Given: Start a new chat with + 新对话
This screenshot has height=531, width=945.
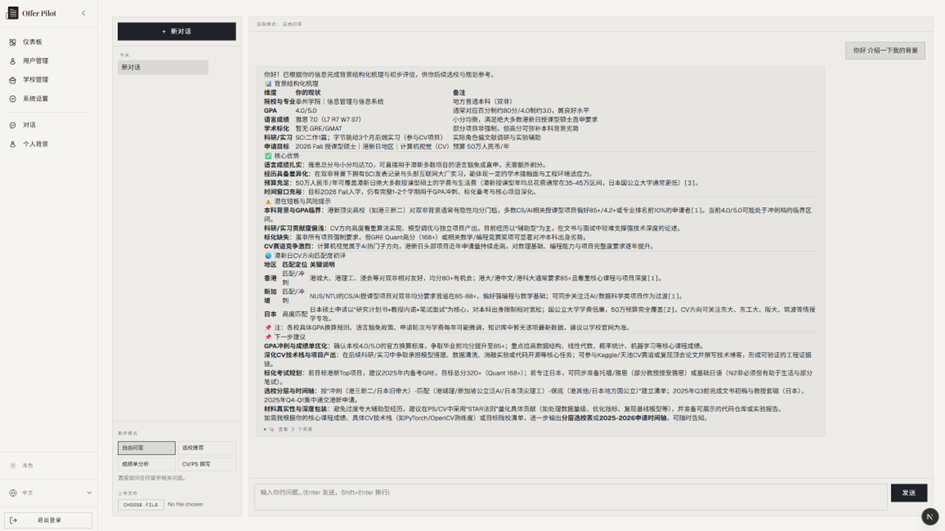Looking at the screenshot, I should [x=177, y=31].
